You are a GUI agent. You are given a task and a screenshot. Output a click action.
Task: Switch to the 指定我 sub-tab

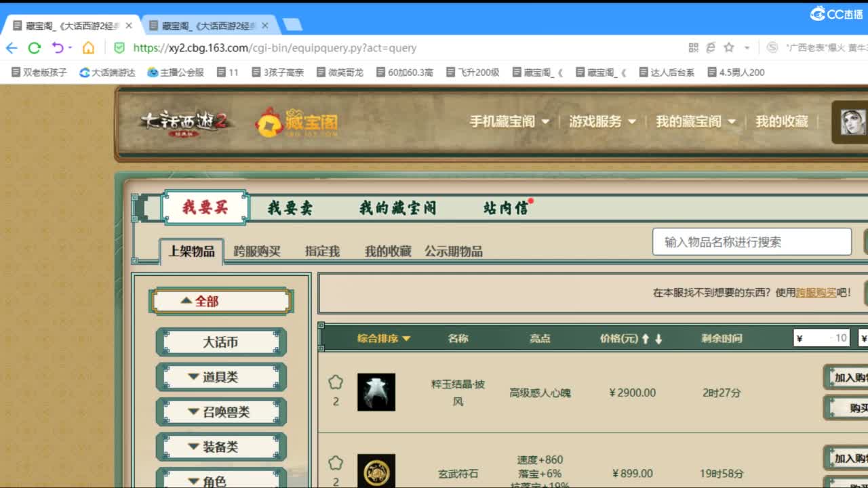[x=322, y=251]
